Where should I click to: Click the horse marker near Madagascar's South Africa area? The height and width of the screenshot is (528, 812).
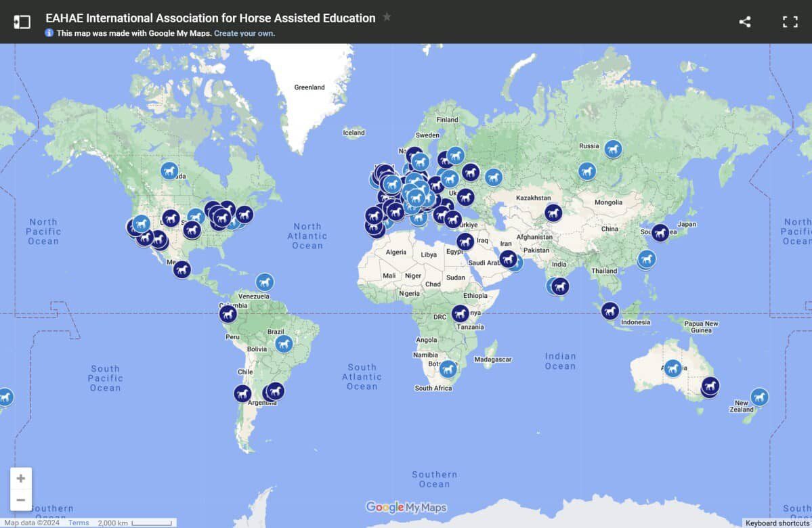(448, 369)
